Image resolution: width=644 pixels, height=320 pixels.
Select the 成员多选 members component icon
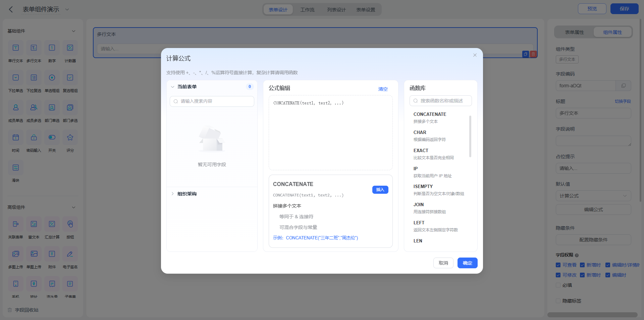[34, 107]
